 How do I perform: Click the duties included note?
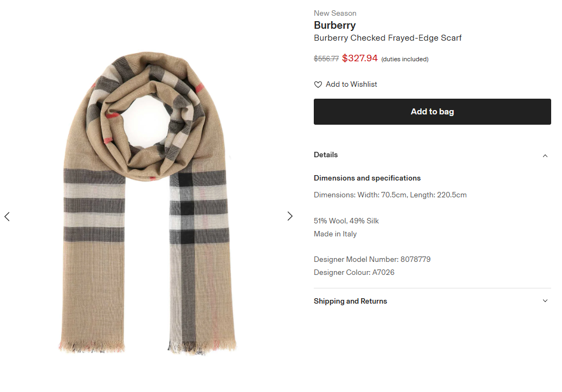[x=405, y=59]
